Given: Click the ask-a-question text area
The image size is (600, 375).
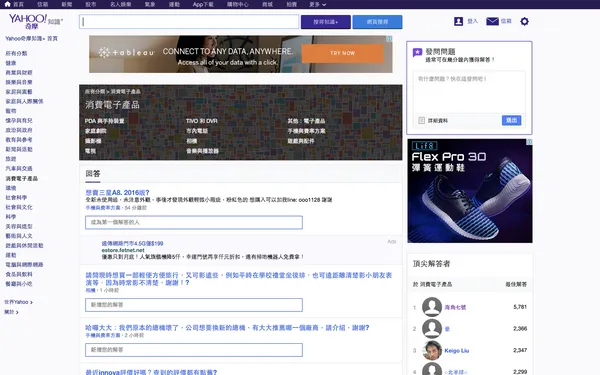Looking at the screenshot, I should [x=469, y=92].
